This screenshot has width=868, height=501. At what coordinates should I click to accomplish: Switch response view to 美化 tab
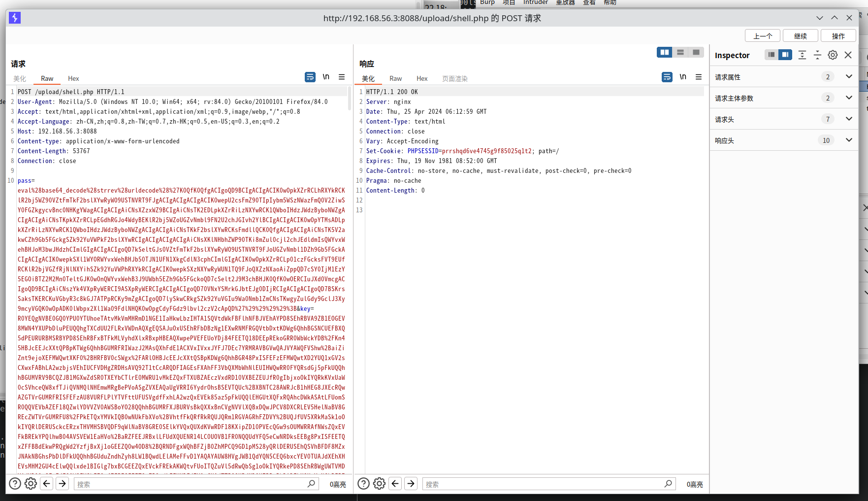tap(368, 78)
